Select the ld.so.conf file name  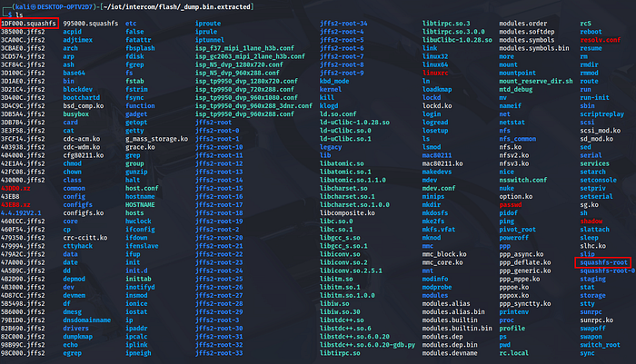pyautogui.click(x=338, y=113)
